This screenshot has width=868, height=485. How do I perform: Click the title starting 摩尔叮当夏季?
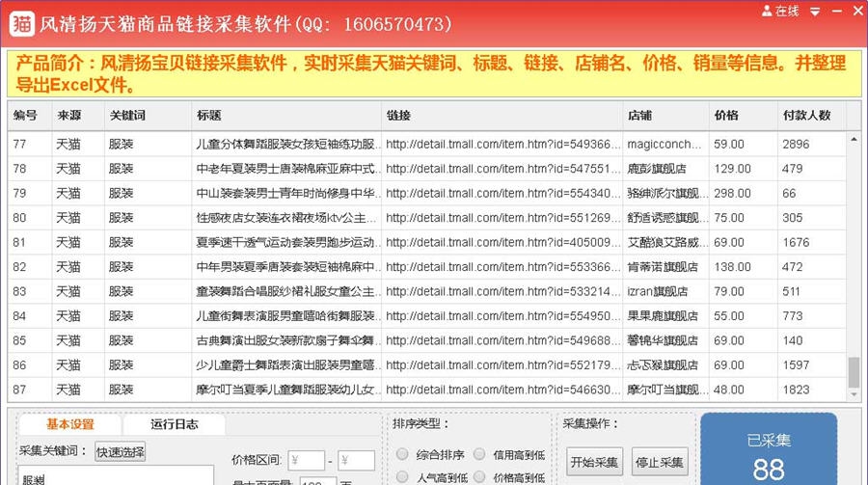tap(287, 390)
